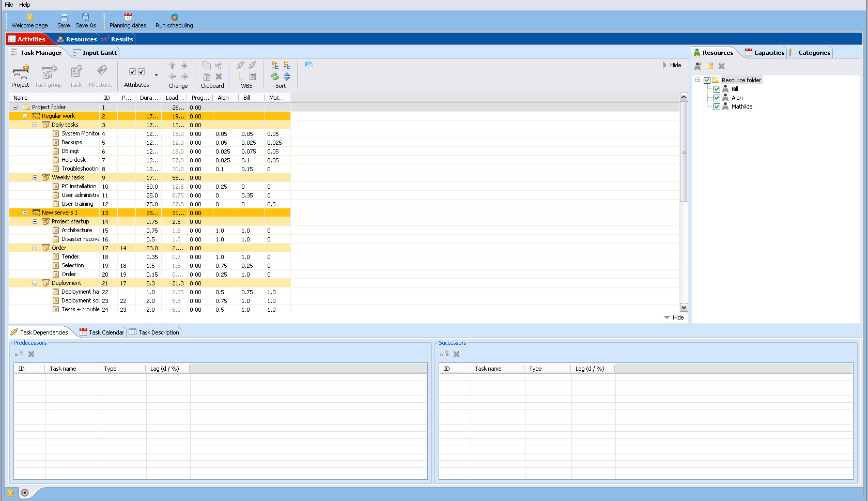Open the Attributes dropdown arrow
Screen dimensions: 868x501
156,74
